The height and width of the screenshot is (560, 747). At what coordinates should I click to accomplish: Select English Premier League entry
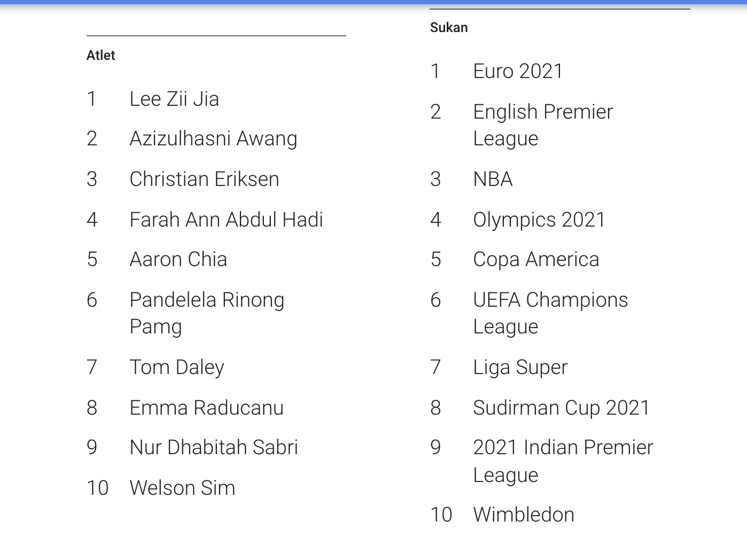[543, 125]
